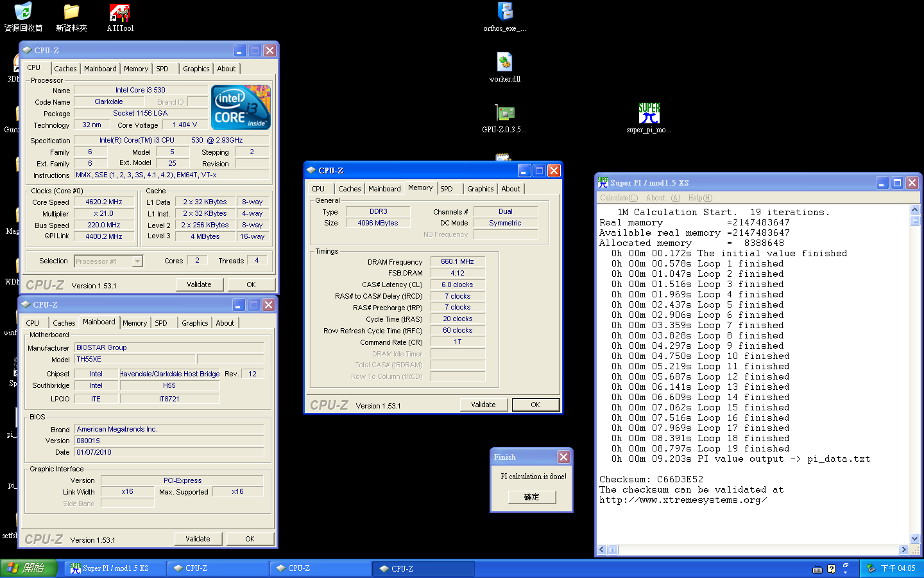924x578 pixels.
Task: Open Help menu in Super PI
Action: (x=700, y=198)
